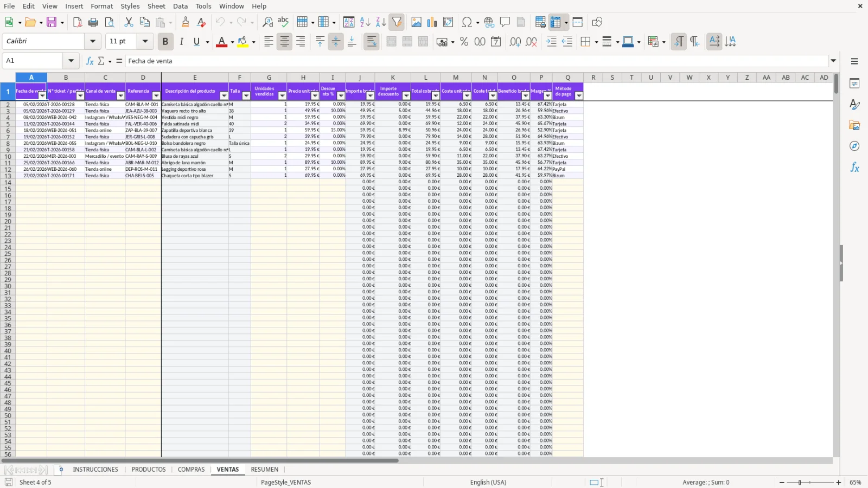The width and height of the screenshot is (868, 488).
Task: Open Find and Replace icon
Action: click(267, 22)
